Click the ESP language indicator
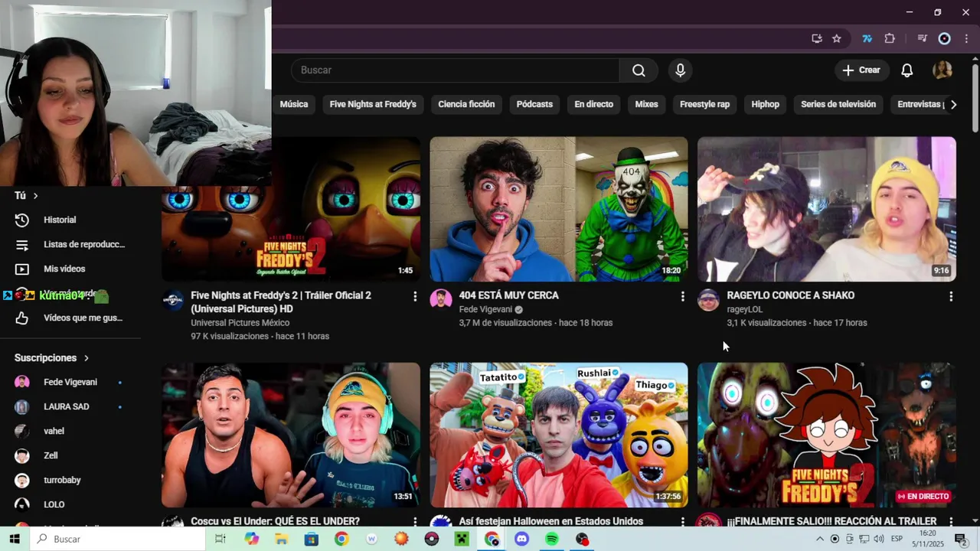The image size is (980, 551). 897,540
